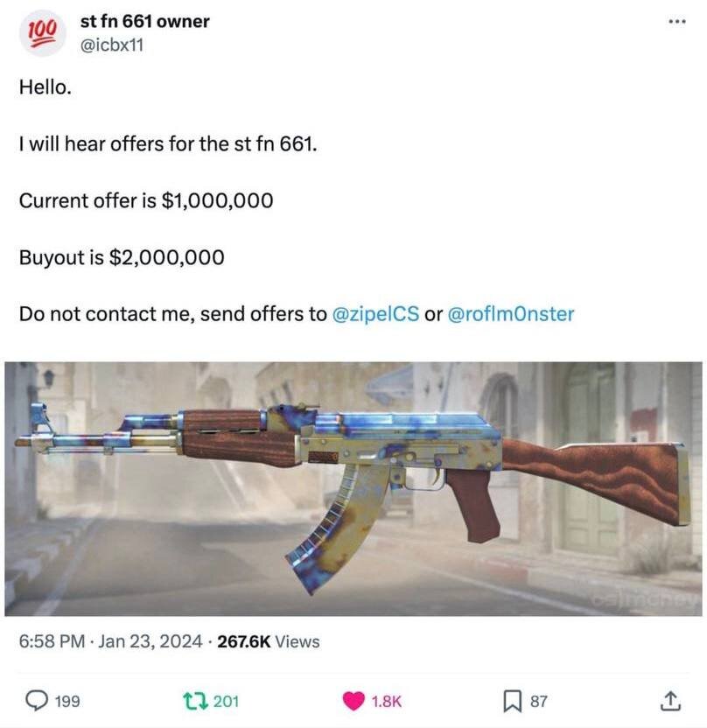Open the AK-47 skin image attachment

[353, 489]
